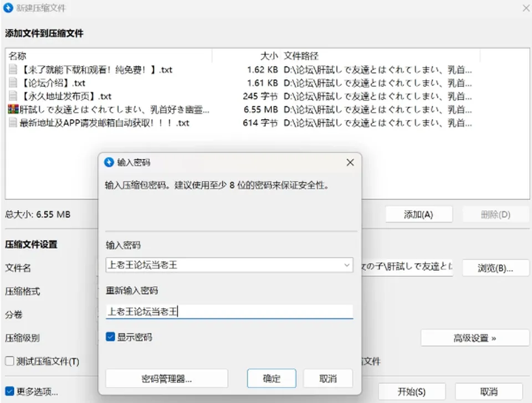Open the 输入密码 combo box dropdown arrow
532x403 pixels.
[347, 265]
